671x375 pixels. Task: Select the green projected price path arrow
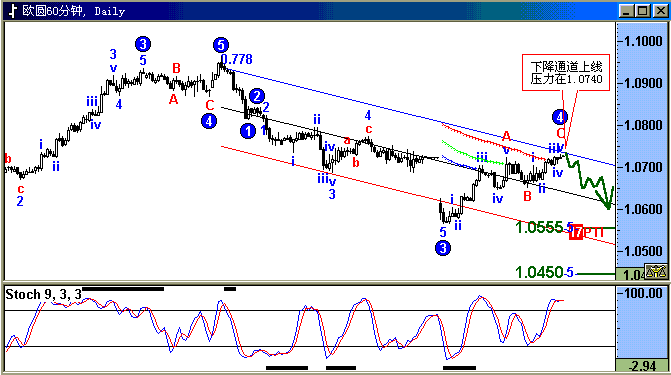click(x=591, y=181)
